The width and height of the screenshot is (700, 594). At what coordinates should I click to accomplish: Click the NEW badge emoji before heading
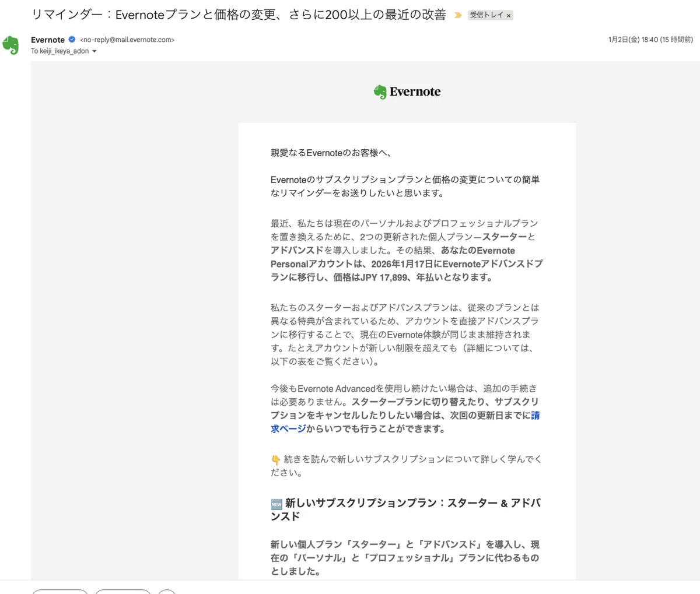tap(276, 504)
